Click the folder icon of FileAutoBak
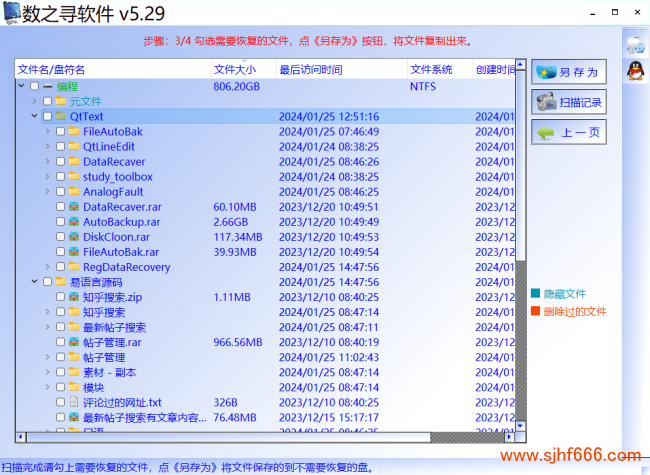 (x=74, y=131)
